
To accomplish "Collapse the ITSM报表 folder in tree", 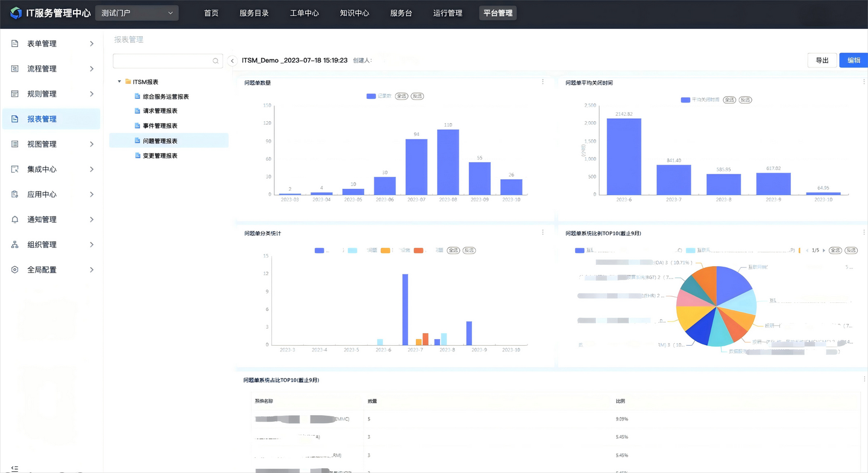I will click(119, 81).
